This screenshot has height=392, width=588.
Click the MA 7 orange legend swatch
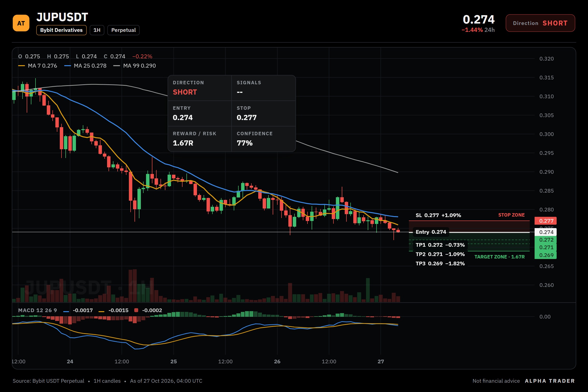coord(22,66)
